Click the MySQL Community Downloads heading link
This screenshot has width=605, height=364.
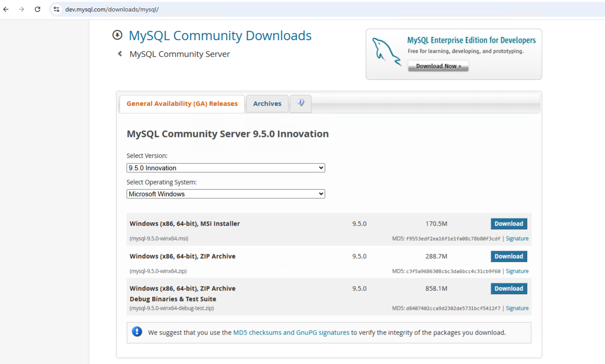[220, 35]
